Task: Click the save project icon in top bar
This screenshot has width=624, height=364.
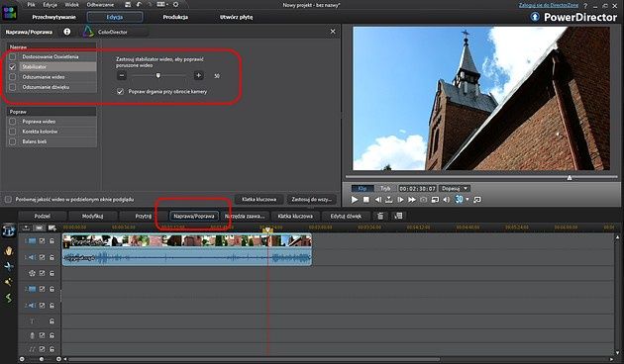Action: pyautogui.click(x=128, y=5)
